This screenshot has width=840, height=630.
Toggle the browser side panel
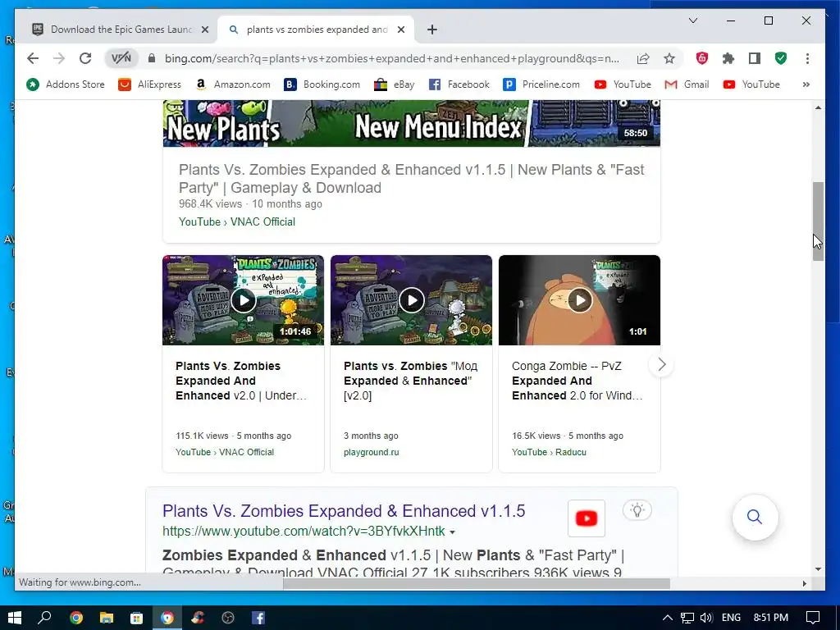pyautogui.click(x=755, y=58)
